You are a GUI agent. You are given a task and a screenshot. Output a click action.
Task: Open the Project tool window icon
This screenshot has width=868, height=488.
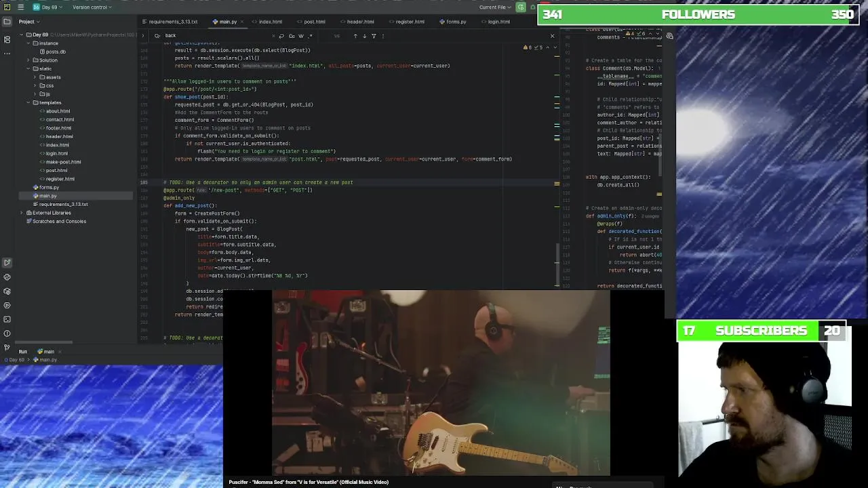tap(7, 22)
